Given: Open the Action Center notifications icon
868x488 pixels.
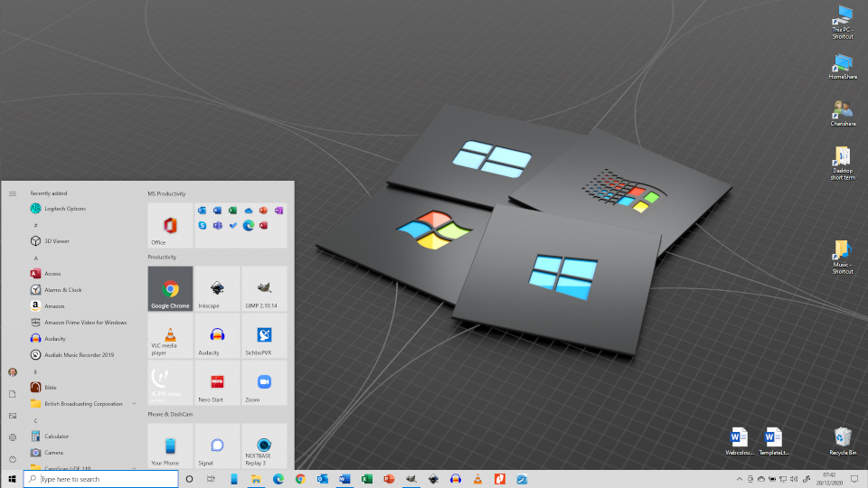Looking at the screenshot, I should (854, 479).
